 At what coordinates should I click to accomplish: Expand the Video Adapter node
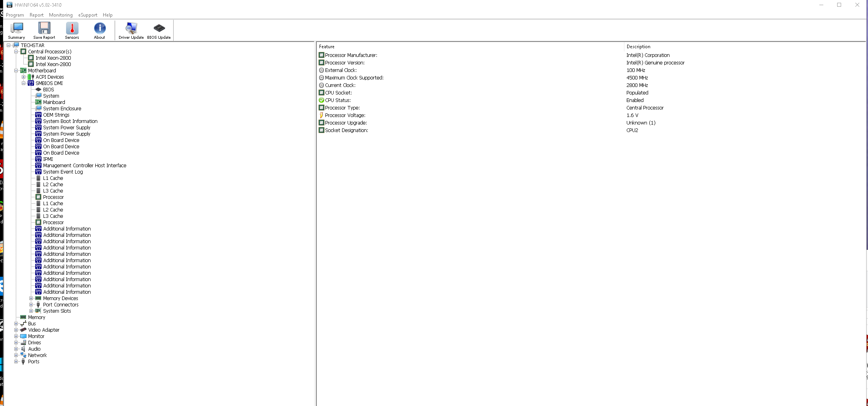pyautogui.click(x=16, y=330)
